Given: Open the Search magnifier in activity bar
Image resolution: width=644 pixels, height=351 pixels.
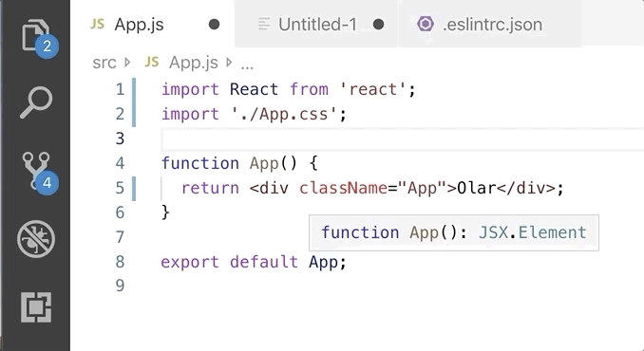Looking at the screenshot, I should 36,102.
